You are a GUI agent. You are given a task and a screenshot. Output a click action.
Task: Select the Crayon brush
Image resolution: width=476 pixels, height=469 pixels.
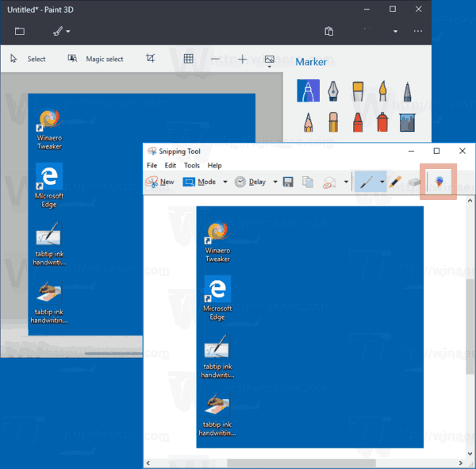pos(358,122)
